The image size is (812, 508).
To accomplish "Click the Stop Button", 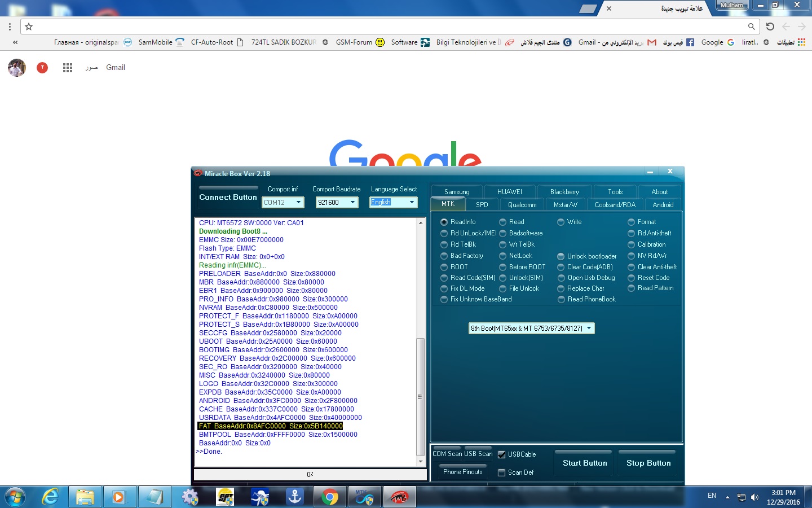I will 648,463.
